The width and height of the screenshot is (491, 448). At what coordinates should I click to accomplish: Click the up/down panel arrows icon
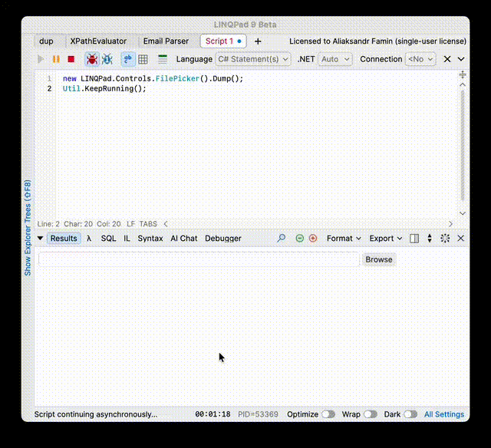(430, 239)
